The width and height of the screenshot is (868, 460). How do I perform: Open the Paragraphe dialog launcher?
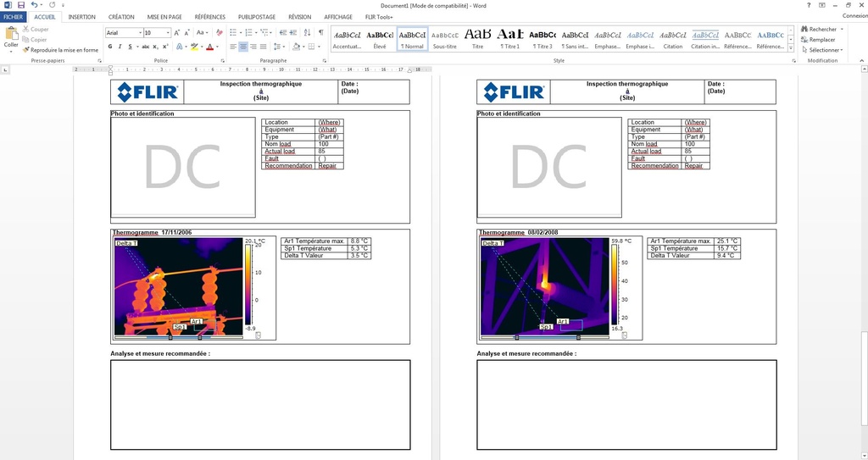325,61
